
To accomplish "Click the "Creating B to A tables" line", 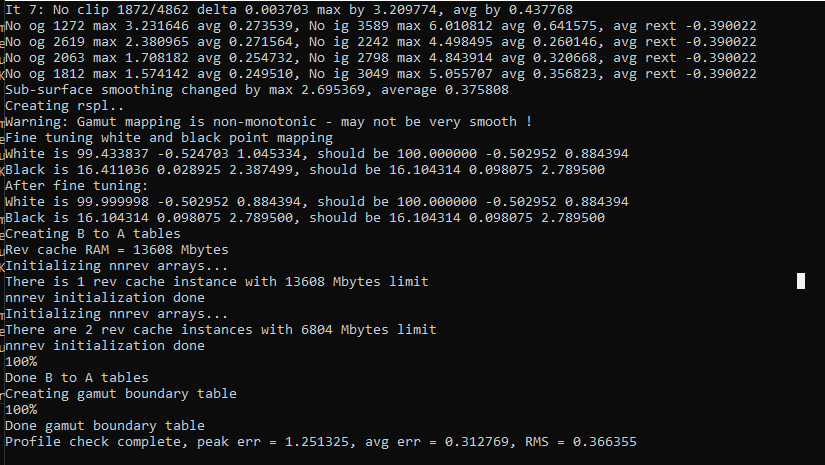I will [92, 233].
